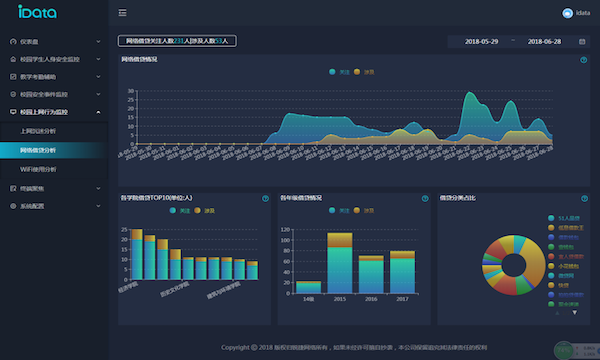Viewport: 600px width, 360px height.
Task: Go to next page of donut legend
Action: 574,313
